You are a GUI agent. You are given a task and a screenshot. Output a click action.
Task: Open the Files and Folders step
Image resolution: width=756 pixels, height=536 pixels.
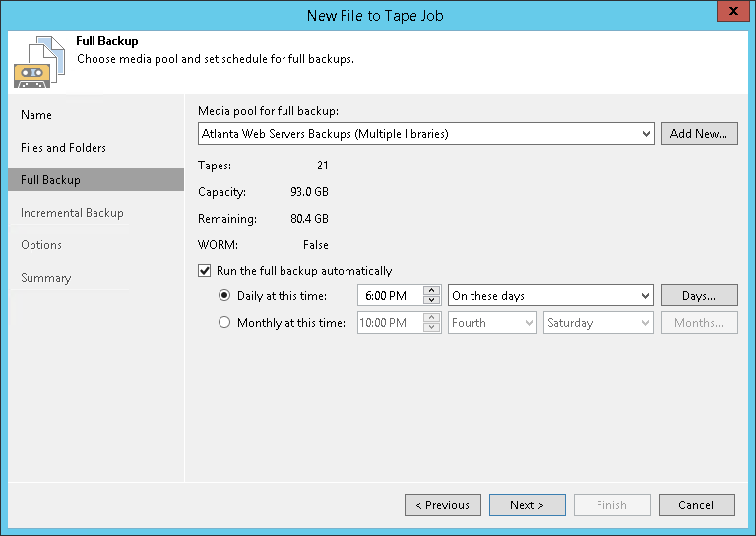point(63,148)
